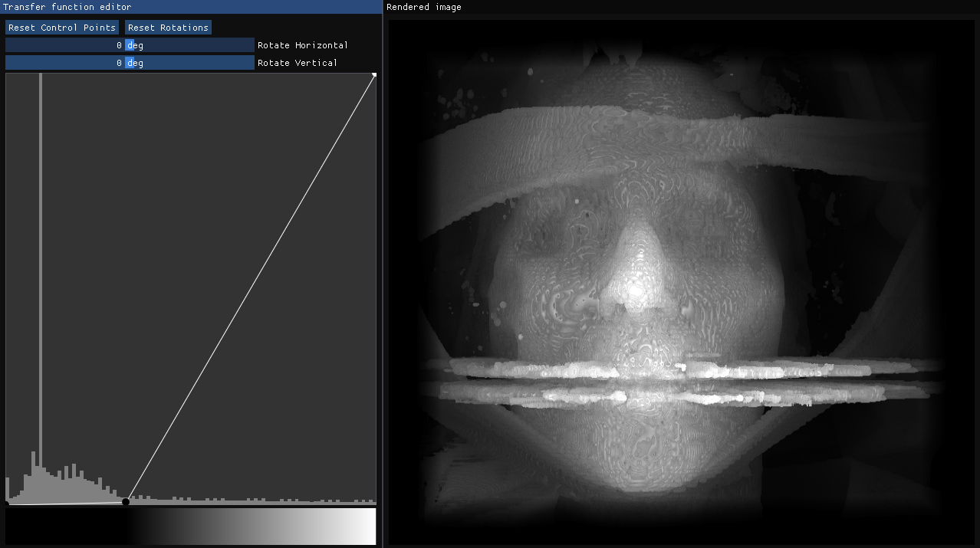Click the Rotate Horizontal label text
This screenshot has width=980, height=548.
point(303,44)
